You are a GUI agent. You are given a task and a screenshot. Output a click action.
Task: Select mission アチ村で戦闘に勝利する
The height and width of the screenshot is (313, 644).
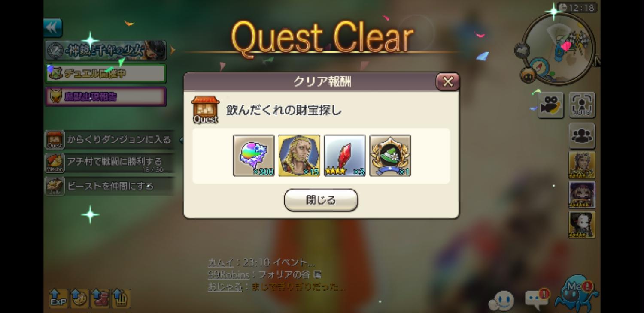(x=109, y=163)
